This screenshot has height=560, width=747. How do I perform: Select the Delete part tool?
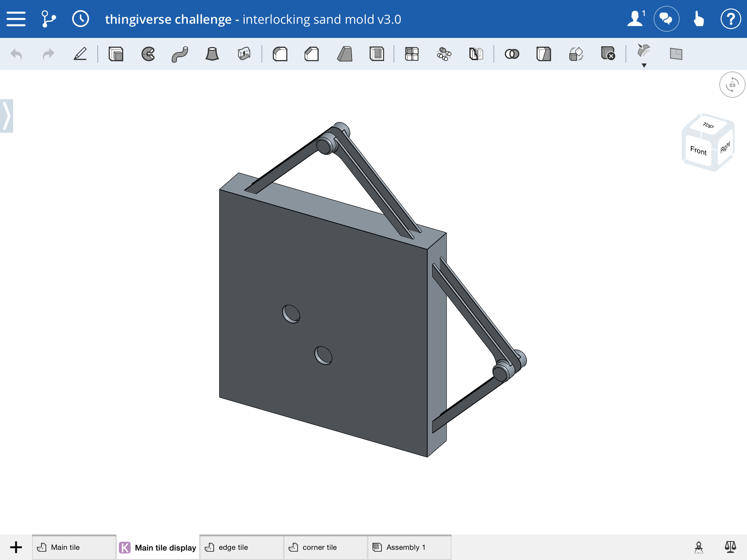click(x=608, y=53)
